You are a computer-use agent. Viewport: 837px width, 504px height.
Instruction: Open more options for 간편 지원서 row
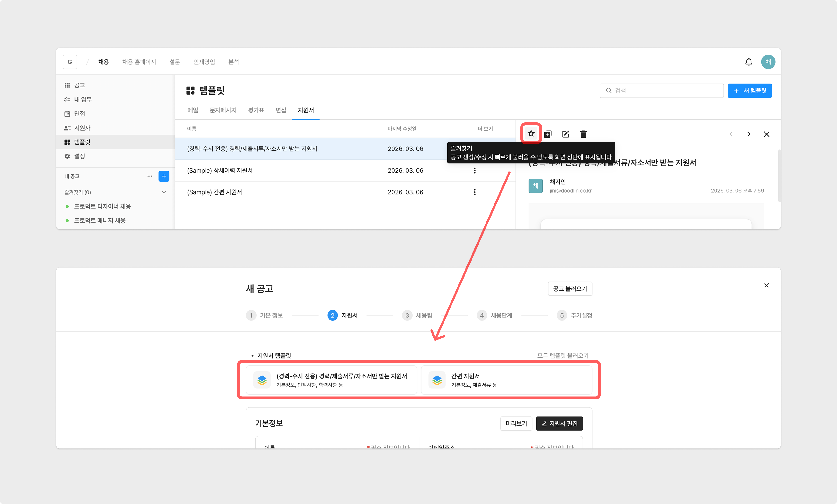coord(475,192)
